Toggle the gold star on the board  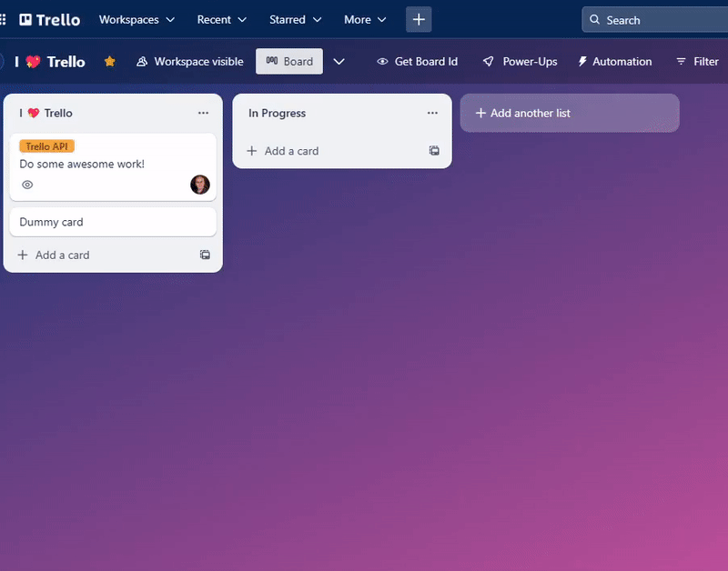click(x=109, y=61)
